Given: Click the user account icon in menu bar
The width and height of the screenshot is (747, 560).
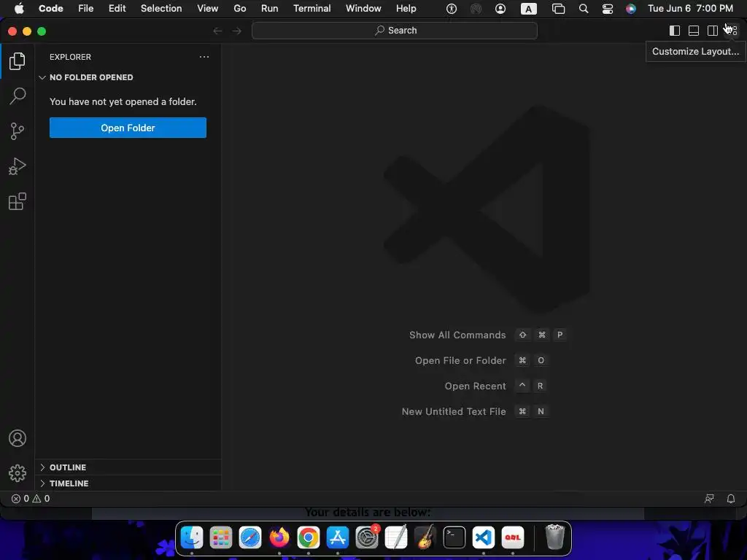Looking at the screenshot, I should [500, 9].
